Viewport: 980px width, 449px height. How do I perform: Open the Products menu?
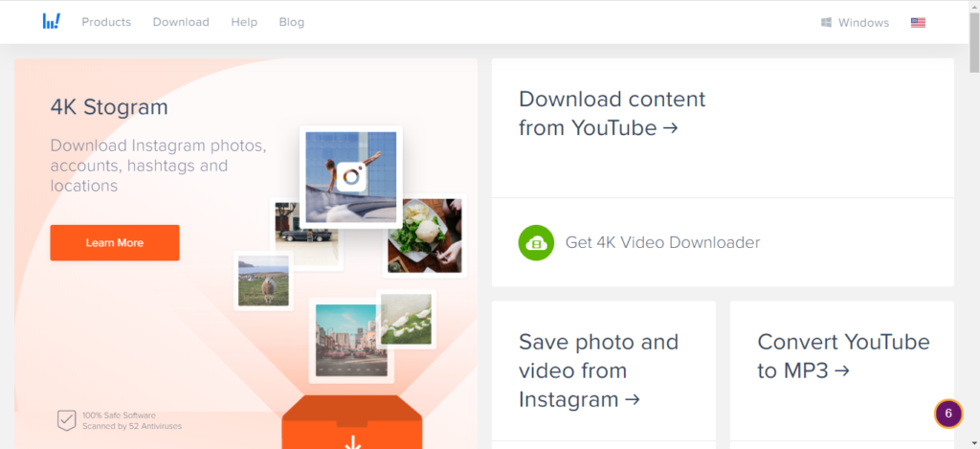coord(106,23)
